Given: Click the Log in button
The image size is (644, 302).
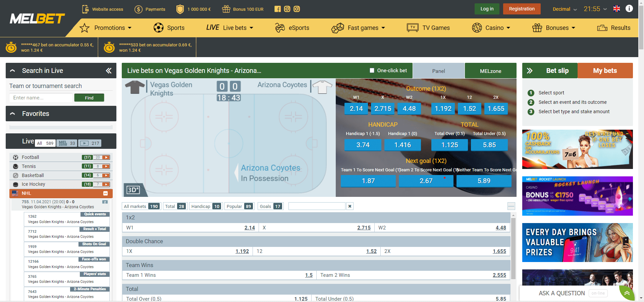Looking at the screenshot, I should coord(487,9).
